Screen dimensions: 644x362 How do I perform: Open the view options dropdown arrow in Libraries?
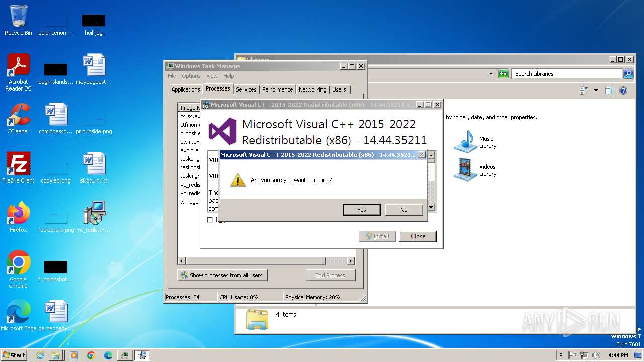pos(596,90)
